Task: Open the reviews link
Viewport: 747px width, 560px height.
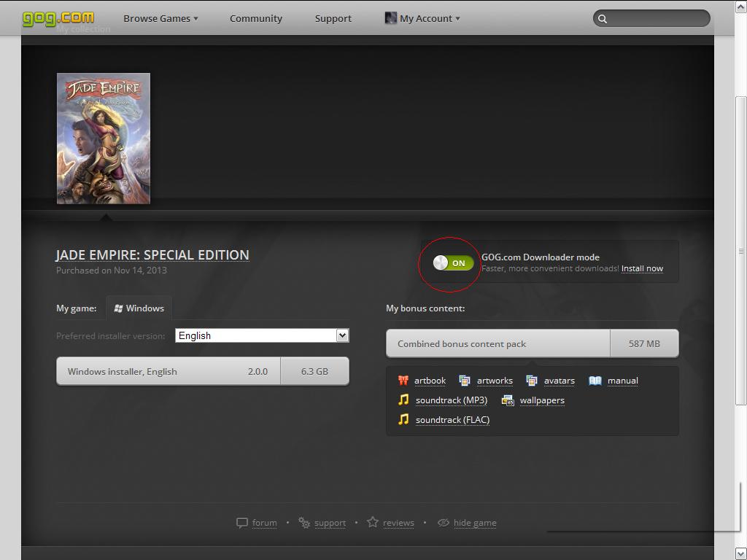Action: 398,523
